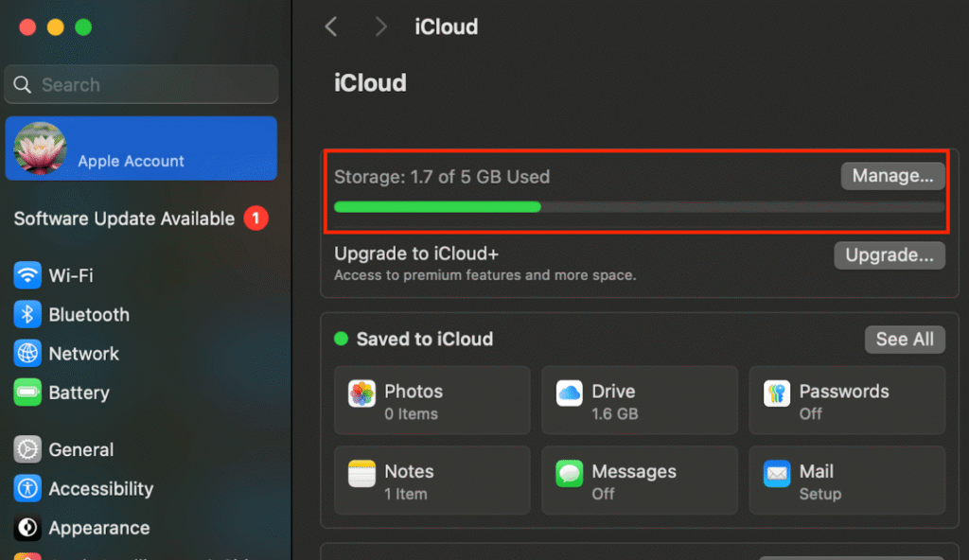The width and height of the screenshot is (969, 560).
Task: Select Battery label in sidebar
Action: coord(79,394)
